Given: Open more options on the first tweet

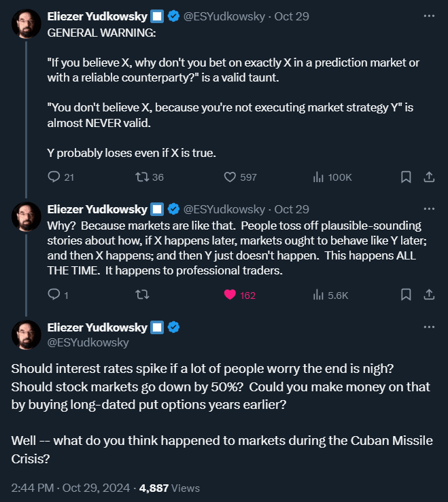Looking at the screenshot, I should (429, 16).
